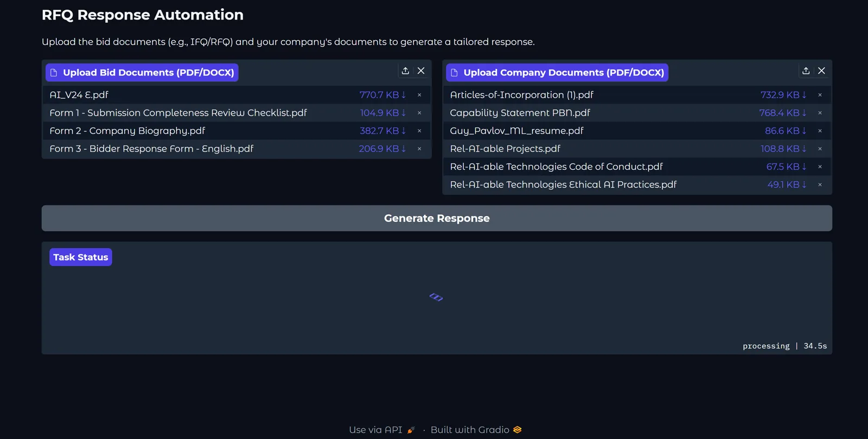Viewport: 868px width, 439px height.
Task: Download Projects file via 108.8 KB link
Action: [x=783, y=149]
